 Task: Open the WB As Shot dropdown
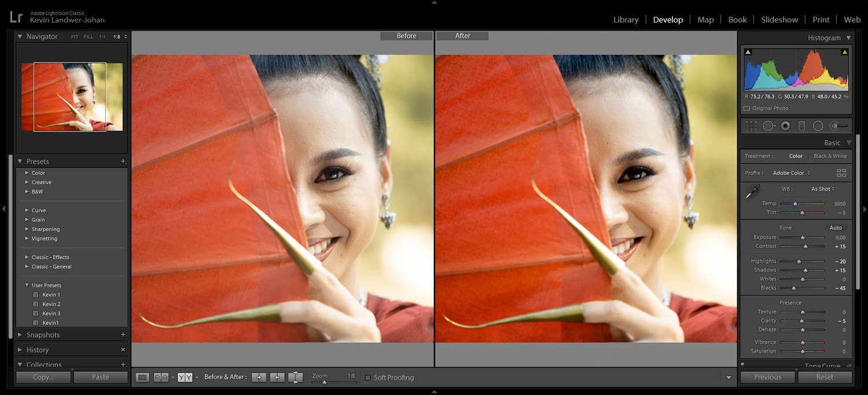[822, 189]
